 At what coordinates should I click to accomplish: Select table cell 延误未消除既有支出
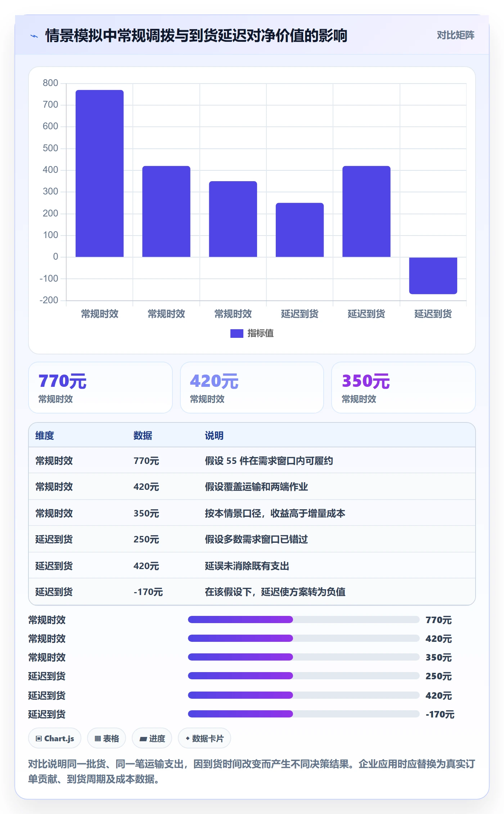[x=247, y=566]
